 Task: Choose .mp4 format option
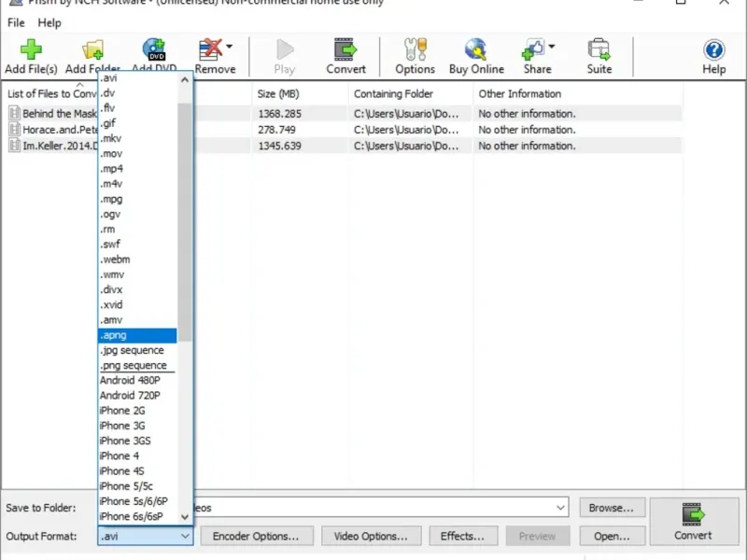pos(137,169)
